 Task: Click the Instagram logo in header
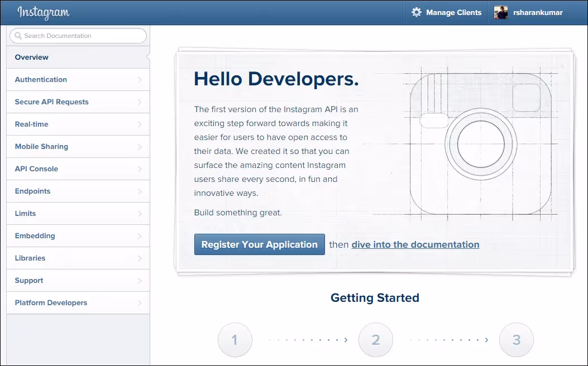coord(43,13)
